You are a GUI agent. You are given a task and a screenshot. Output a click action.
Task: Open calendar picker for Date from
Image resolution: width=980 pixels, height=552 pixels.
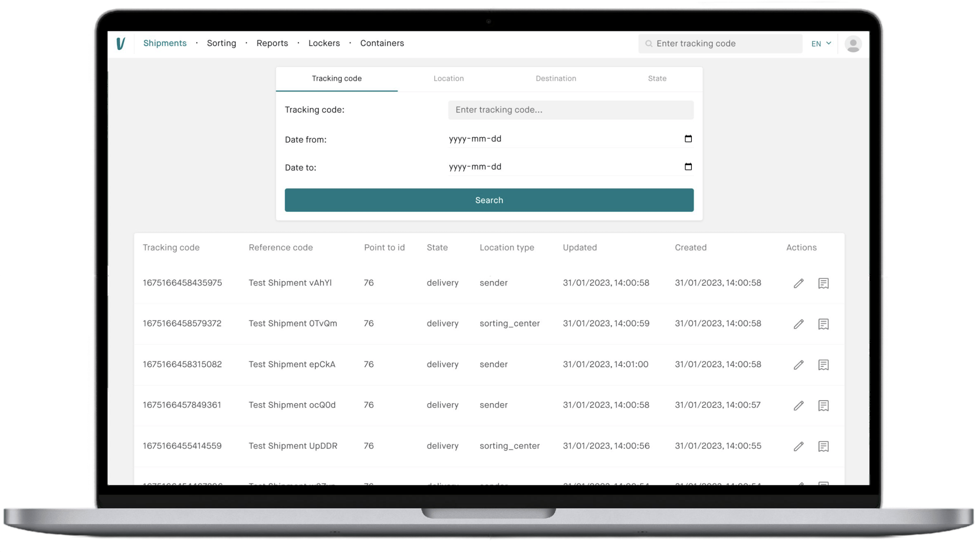[x=688, y=139]
